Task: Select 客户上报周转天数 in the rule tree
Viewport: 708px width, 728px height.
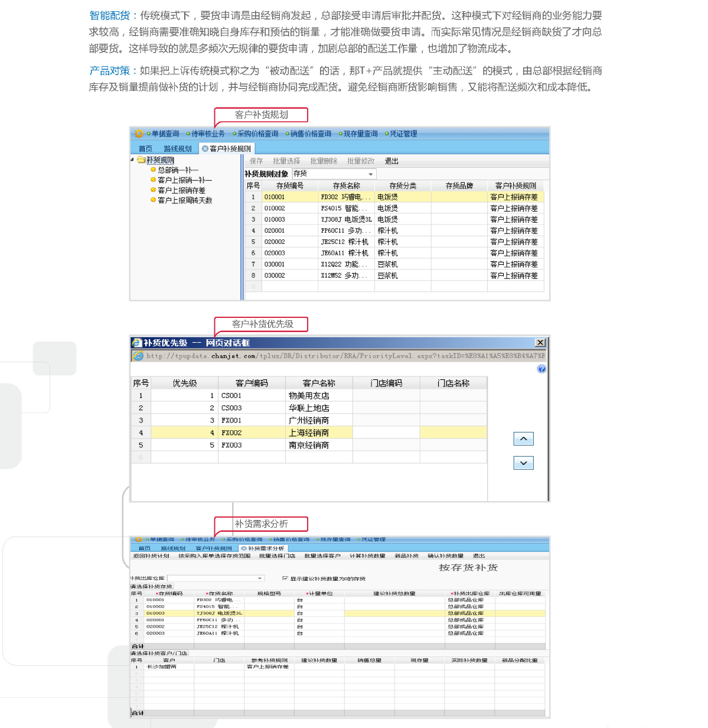Action: (184, 200)
